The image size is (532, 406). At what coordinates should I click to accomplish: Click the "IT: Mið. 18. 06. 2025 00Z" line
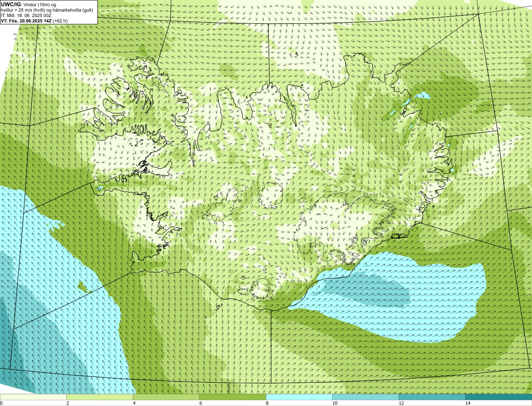pos(26,15)
